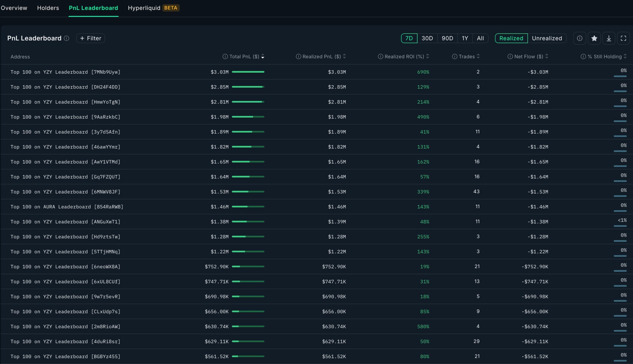Select the 30D time range
633x364 pixels.
[x=427, y=38]
